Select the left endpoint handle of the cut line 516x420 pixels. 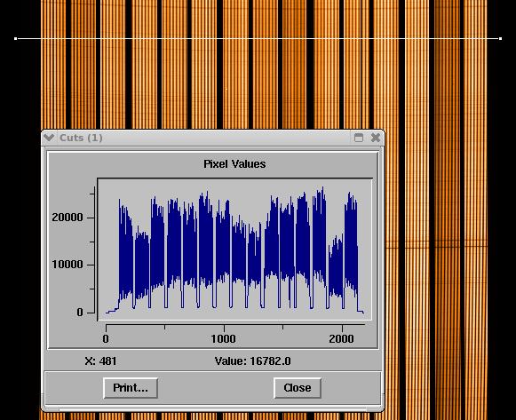(15, 39)
